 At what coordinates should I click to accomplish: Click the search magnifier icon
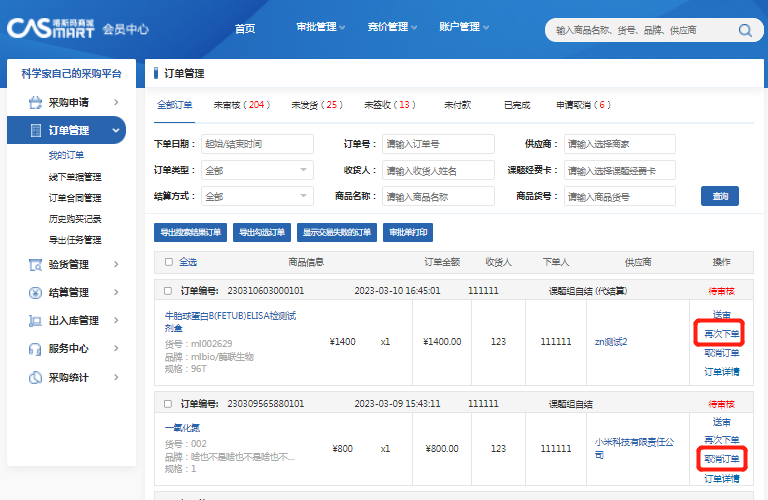pyautogui.click(x=745, y=30)
